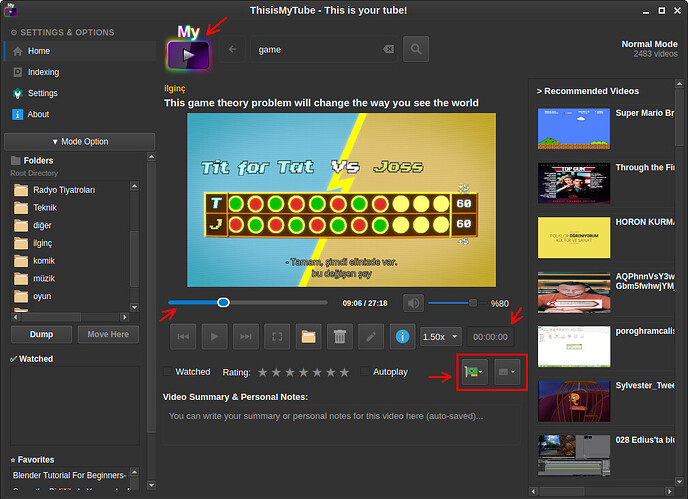Open the audio track card dropdown
Image resolution: width=688 pixels, height=499 pixels.
pos(474,372)
